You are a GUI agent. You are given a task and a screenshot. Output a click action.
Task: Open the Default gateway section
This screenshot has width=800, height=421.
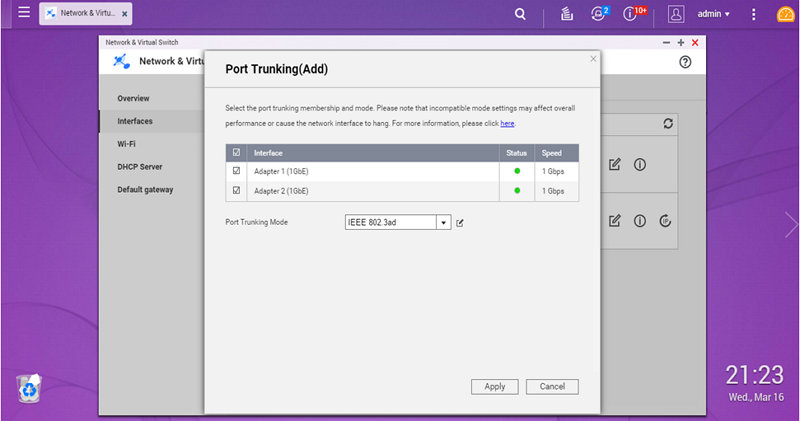click(x=145, y=190)
